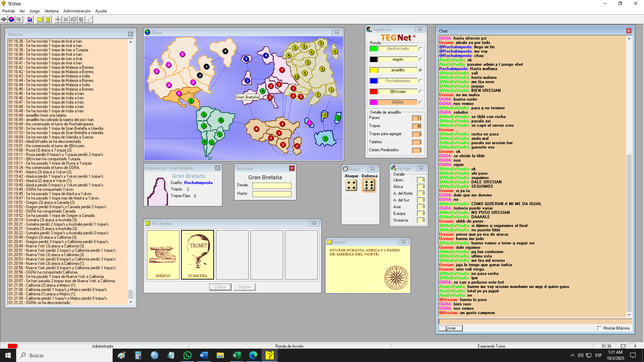Open WhatsApp from the taskbar
The width and height of the screenshot is (644, 362).
pos(187,355)
